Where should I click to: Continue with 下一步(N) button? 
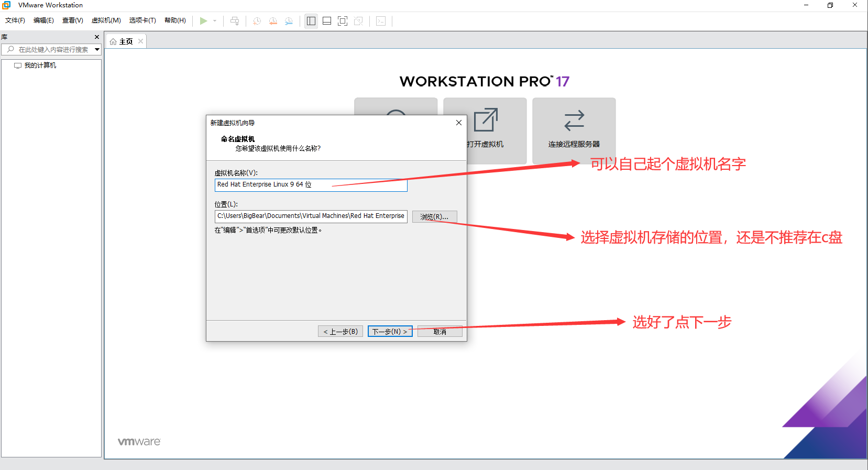click(x=390, y=332)
